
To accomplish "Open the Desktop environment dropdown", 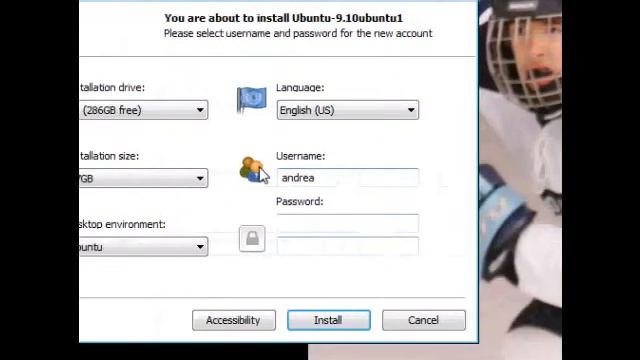I will tap(144, 247).
